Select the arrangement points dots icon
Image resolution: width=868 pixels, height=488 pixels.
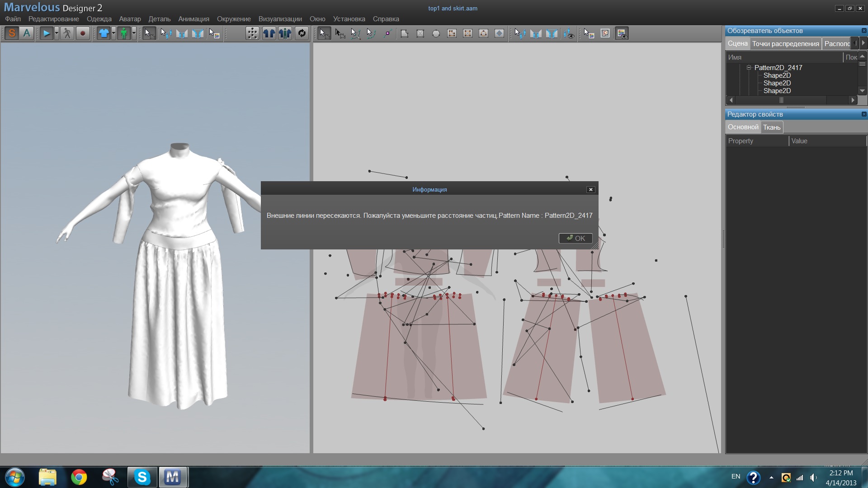point(252,33)
